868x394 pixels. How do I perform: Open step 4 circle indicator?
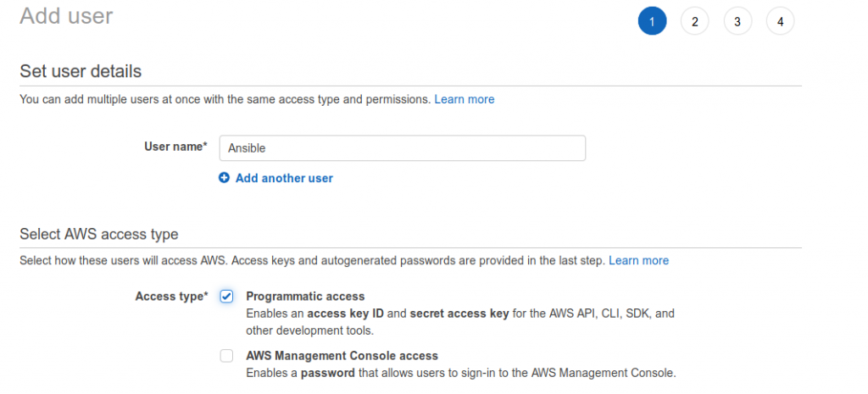point(780,21)
